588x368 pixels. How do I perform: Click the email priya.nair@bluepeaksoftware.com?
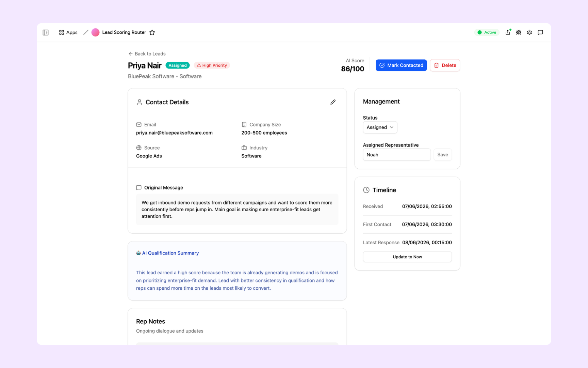[174, 133]
